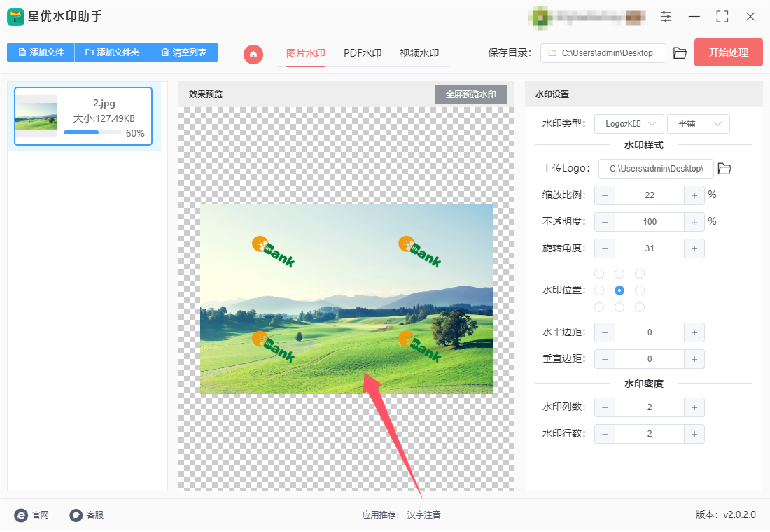Click the 2.jpg progress bar

(93, 132)
